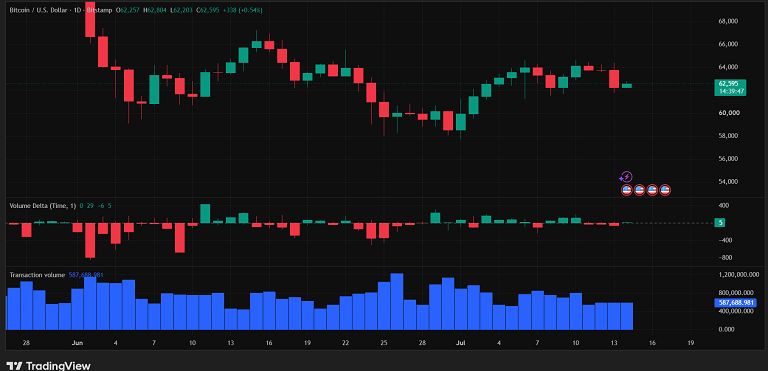Click the green 62,595 current price label
Screen dimensions: 768x371
pos(730,83)
